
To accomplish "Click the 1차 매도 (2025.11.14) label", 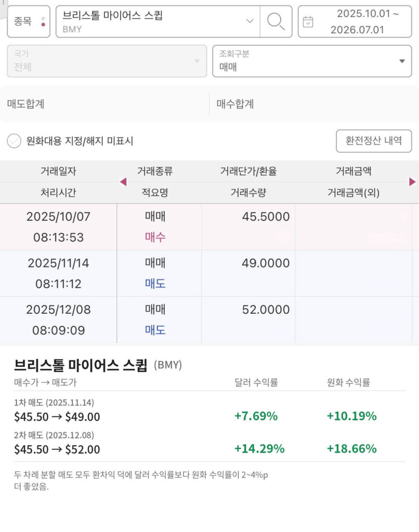I will point(54,403).
